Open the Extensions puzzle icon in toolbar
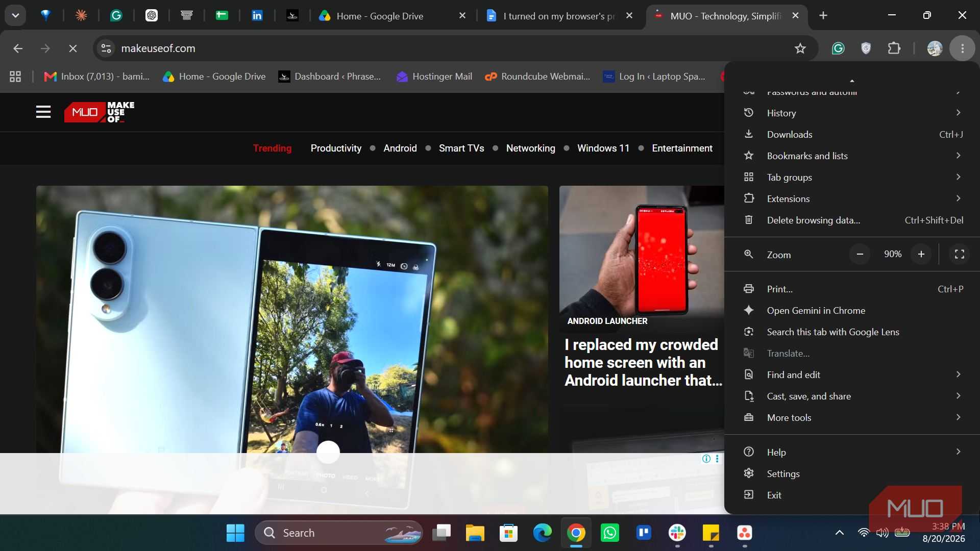The width and height of the screenshot is (980, 551). tap(894, 48)
